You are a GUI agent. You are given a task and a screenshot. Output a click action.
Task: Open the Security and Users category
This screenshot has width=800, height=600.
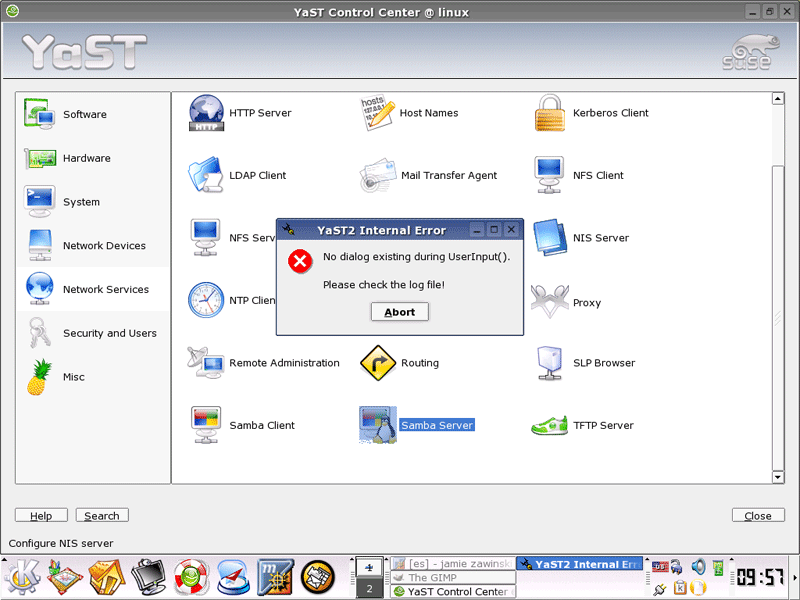pyautogui.click(x=92, y=333)
